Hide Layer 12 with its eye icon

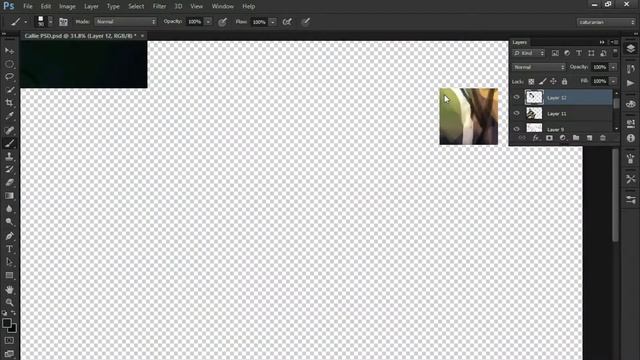point(517,98)
